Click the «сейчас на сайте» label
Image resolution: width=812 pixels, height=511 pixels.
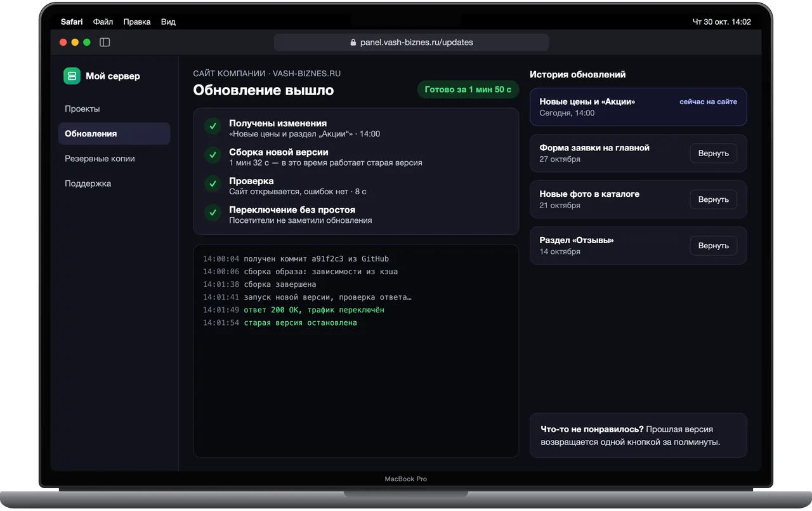(709, 102)
